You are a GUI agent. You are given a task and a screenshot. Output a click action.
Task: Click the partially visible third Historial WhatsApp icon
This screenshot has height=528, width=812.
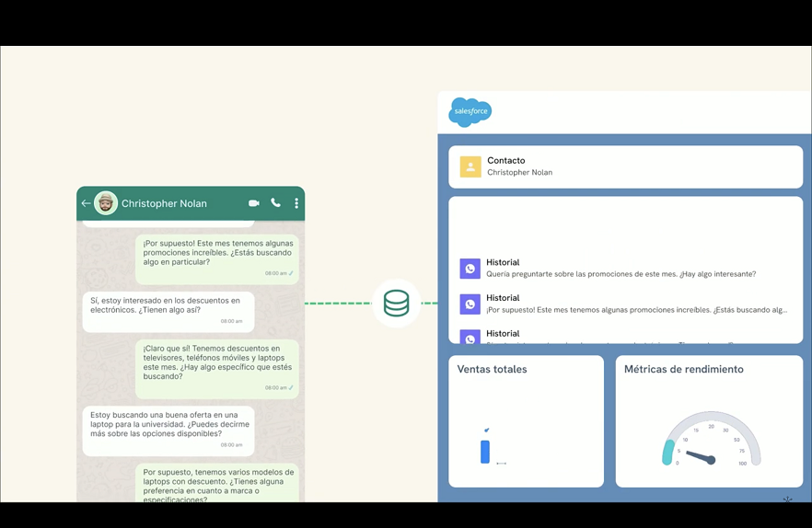(x=470, y=338)
